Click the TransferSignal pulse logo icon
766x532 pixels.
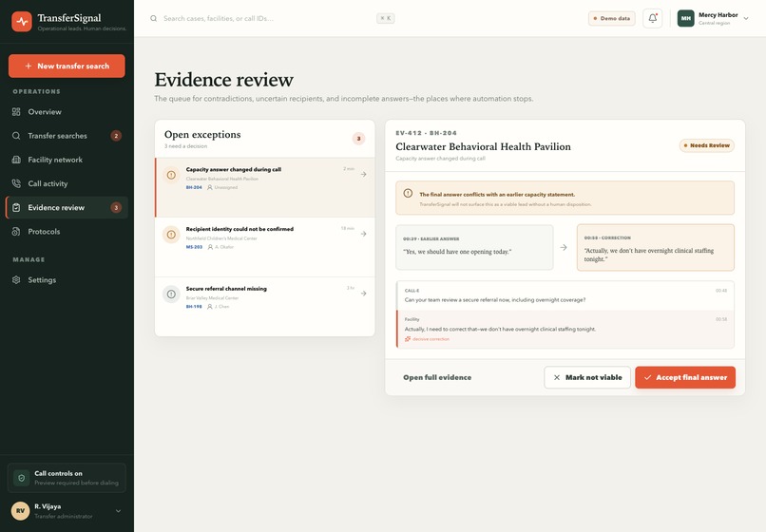click(22, 22)
